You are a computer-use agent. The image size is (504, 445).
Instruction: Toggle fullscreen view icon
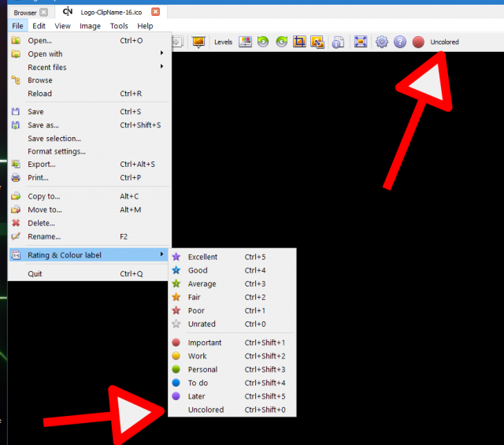pos(361,42)
